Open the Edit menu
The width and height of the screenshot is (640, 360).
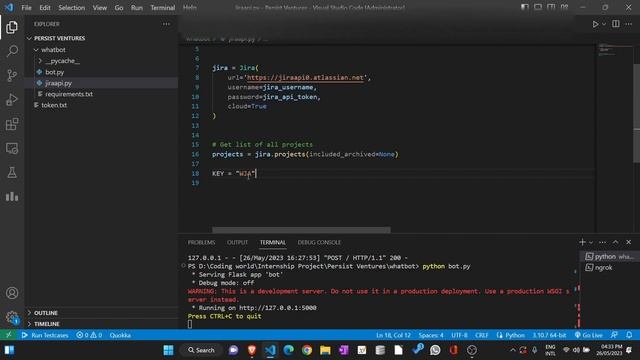coord(45,8)
